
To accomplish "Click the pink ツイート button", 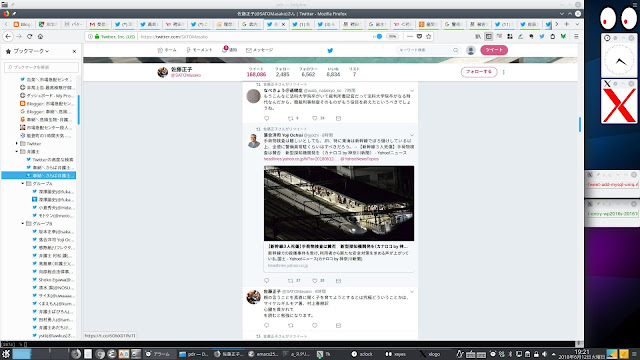I will tap(494, 50).
